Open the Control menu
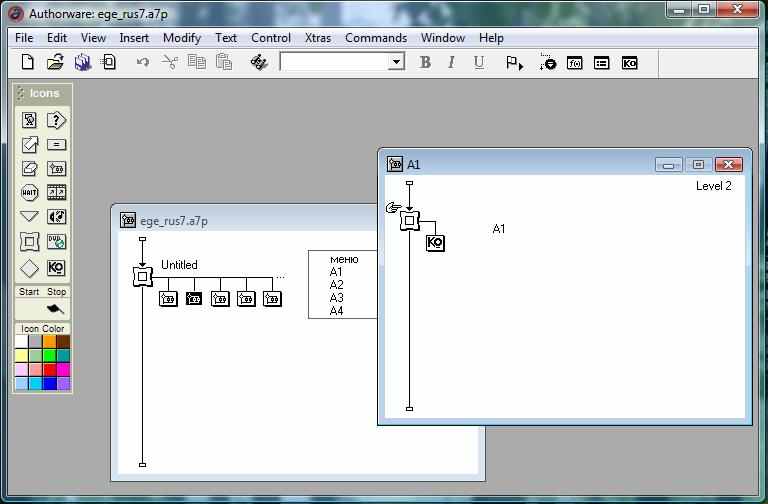 click(x=271, y=38)
